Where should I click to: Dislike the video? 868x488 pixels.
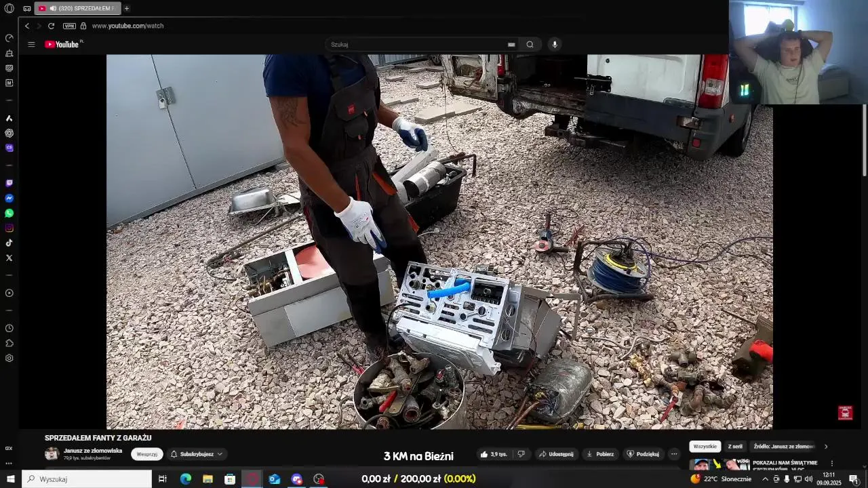(521, 454)
